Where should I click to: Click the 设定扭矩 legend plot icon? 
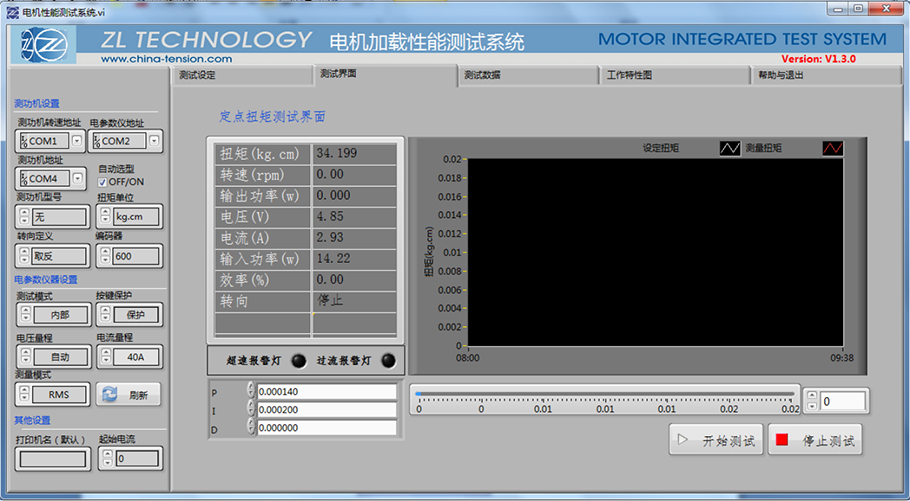730,148
